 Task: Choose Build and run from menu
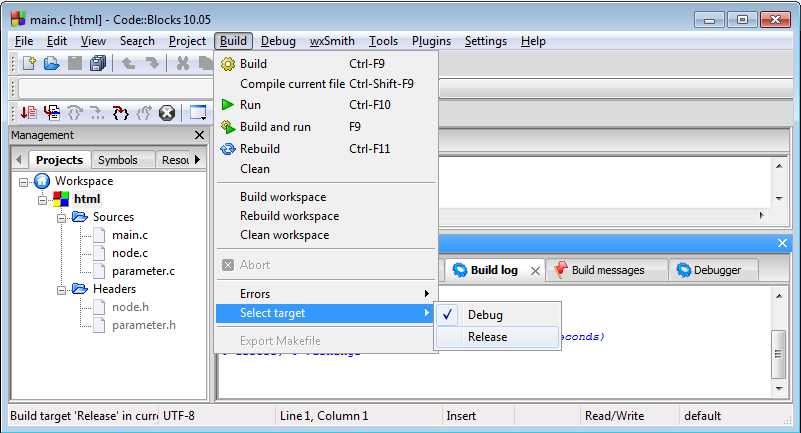275,127
